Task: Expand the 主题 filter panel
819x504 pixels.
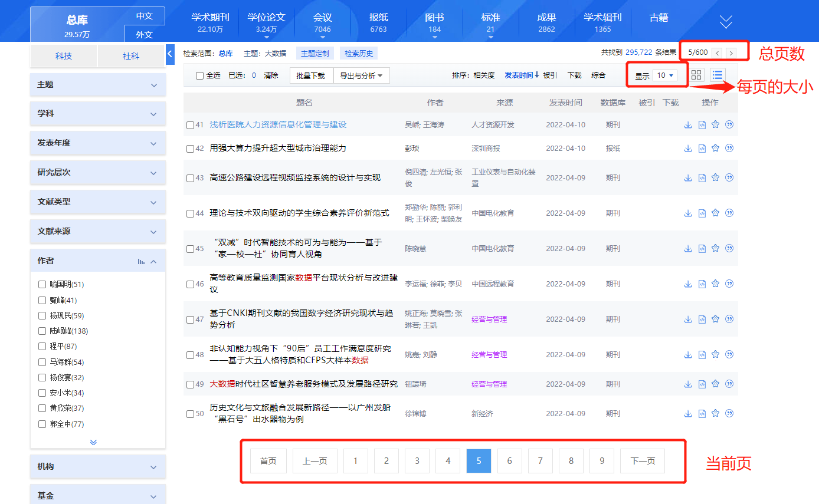Action: pyautogui.click(x=98, y=85)
